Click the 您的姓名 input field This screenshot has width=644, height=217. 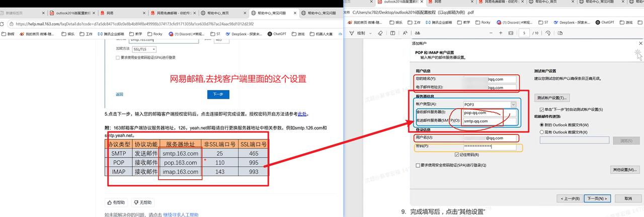point(490,79)
